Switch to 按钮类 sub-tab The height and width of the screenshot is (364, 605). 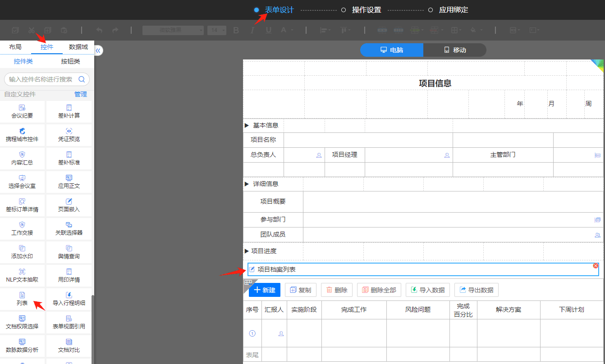point(71,61)
